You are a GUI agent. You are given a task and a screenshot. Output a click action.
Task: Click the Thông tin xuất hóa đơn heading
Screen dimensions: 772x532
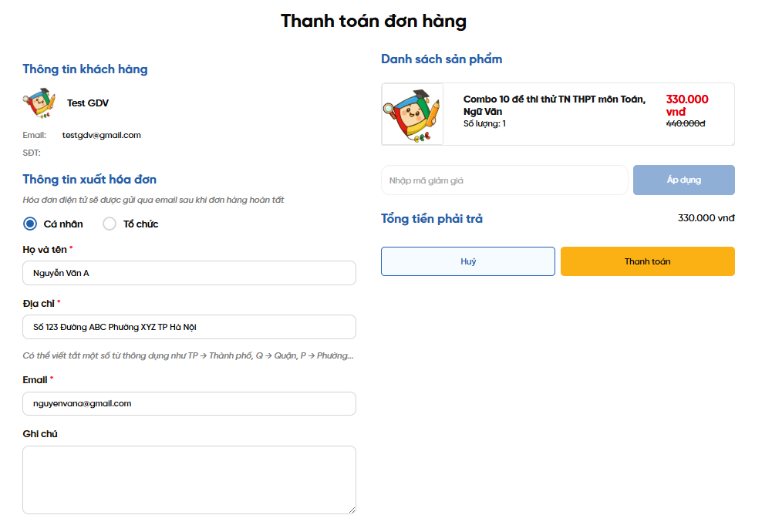click(x=89, y=180)
